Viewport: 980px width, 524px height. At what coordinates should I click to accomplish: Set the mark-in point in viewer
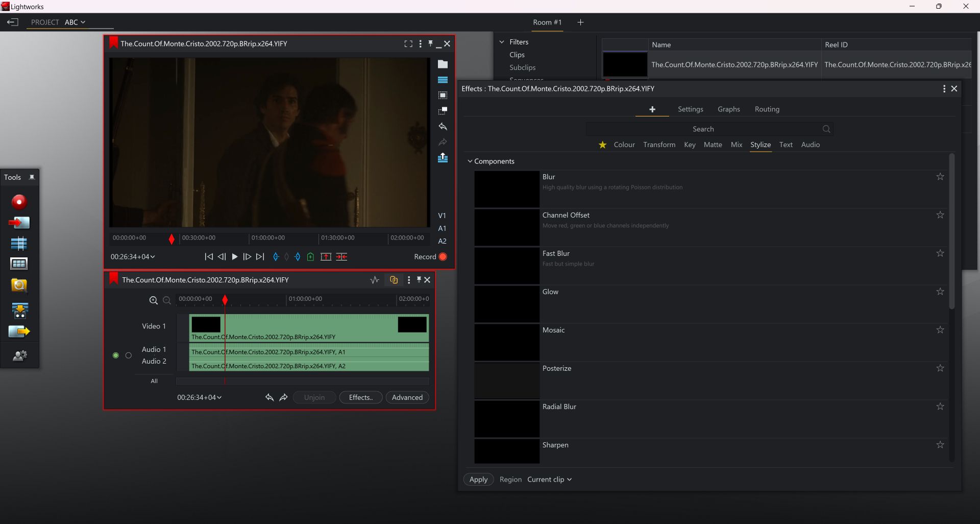tap(276, 257)
